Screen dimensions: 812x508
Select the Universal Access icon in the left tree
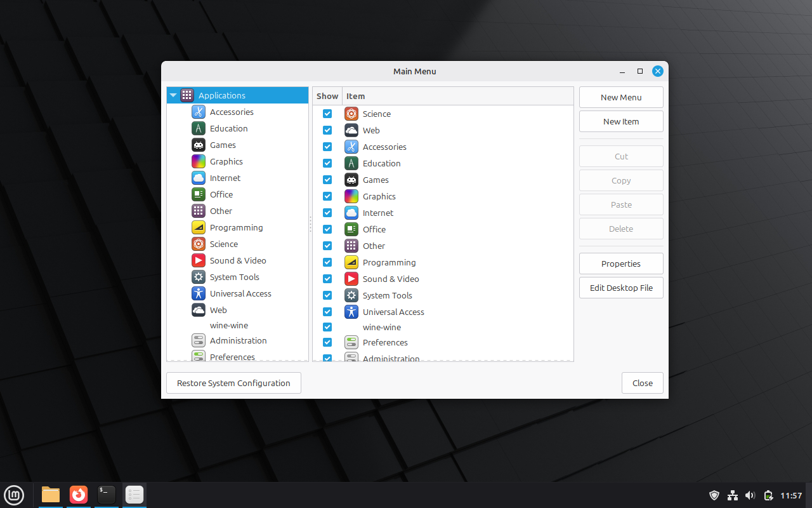[199, 293]
